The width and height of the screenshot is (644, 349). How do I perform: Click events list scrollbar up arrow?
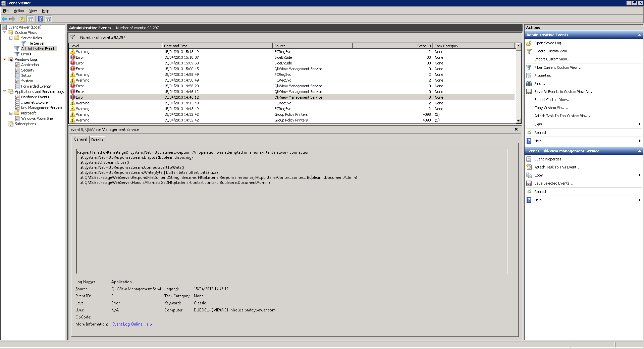[x=518, y=46]
